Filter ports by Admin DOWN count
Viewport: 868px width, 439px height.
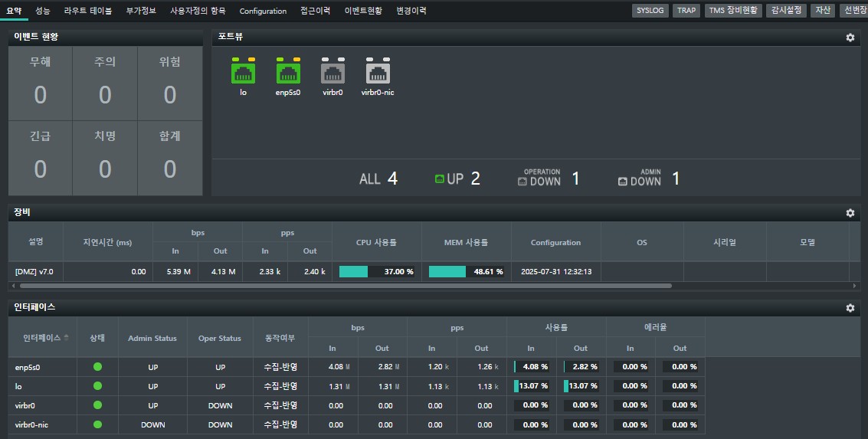(649, 179)
